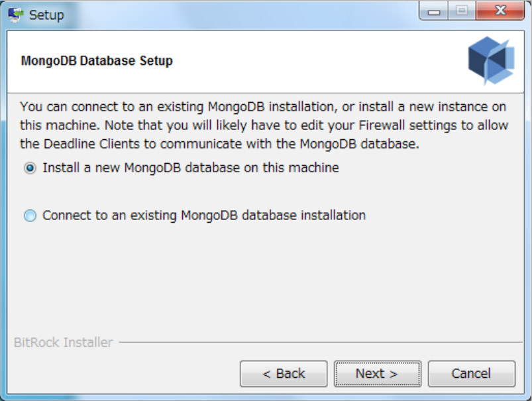Abort setup with the Cancel button
532x401 pixels.
471,374
